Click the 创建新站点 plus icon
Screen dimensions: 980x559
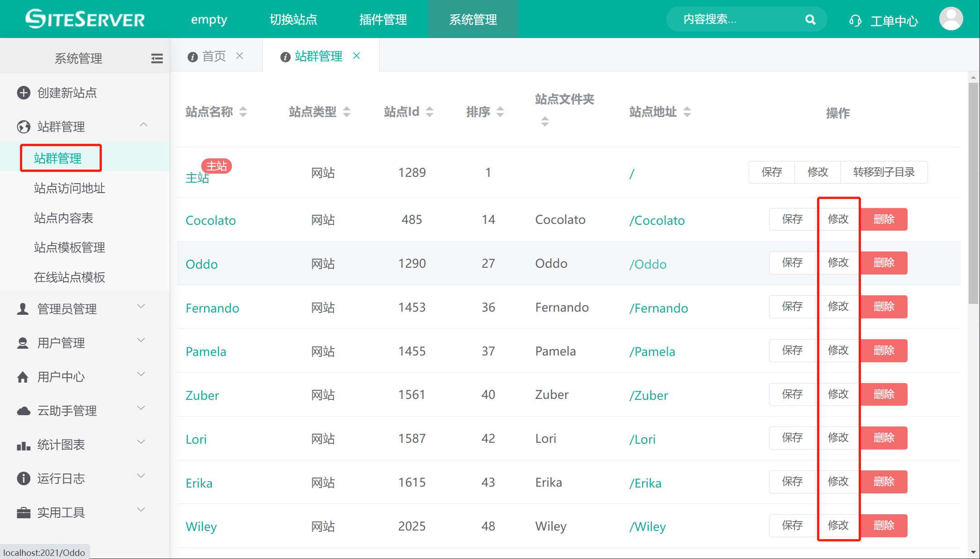pyautogui.click(x=23, y=93)
